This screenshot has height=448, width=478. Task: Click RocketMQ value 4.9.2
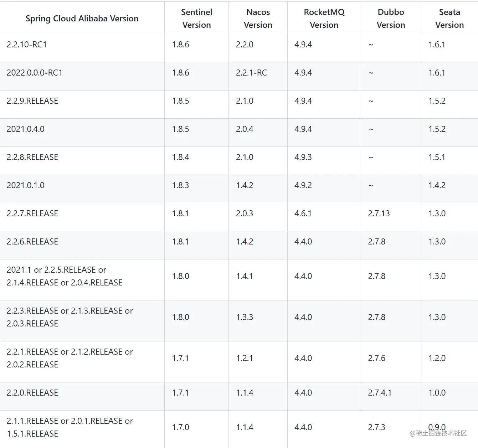303,185
